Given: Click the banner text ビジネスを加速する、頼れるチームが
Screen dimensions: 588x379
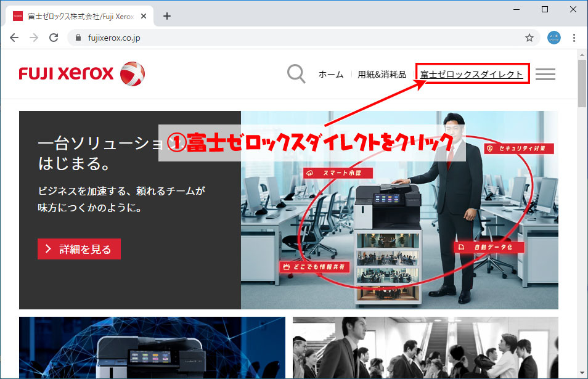Looking at the screenshot, I should 121,191.
